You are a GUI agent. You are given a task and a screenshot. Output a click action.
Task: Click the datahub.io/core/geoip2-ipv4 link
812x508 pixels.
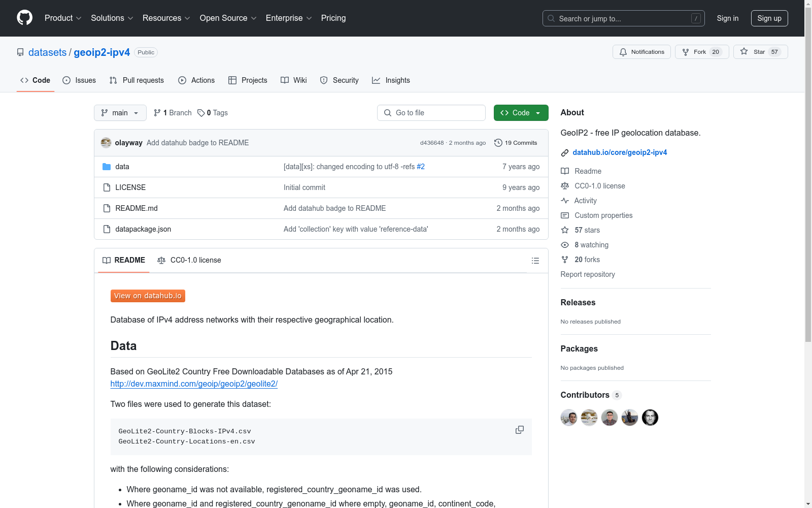620,152
